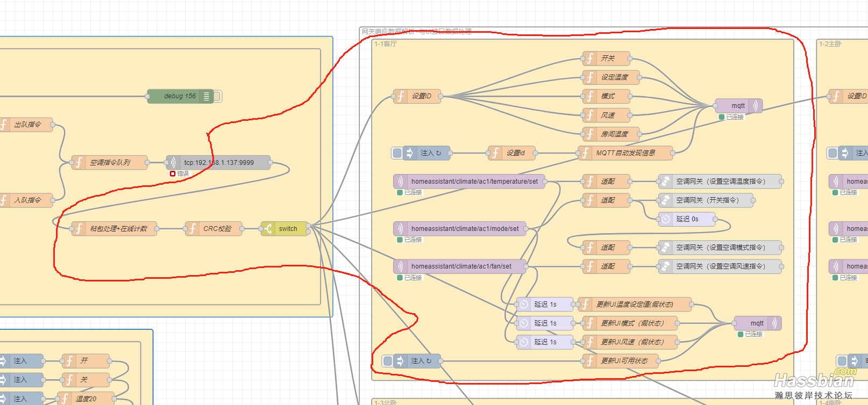Click function icon on 更新UI风速(假状态) node
This screenshot has height=405, width=868.
click(590, 342)
